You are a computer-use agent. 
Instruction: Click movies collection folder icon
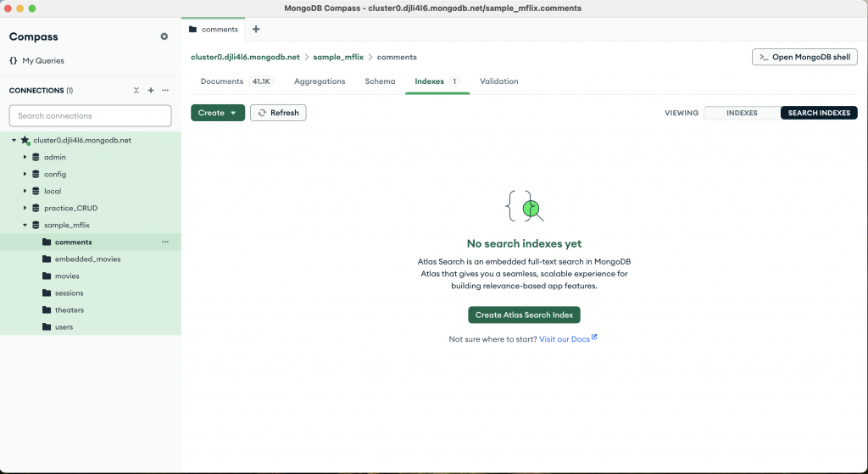coord(47,276)
